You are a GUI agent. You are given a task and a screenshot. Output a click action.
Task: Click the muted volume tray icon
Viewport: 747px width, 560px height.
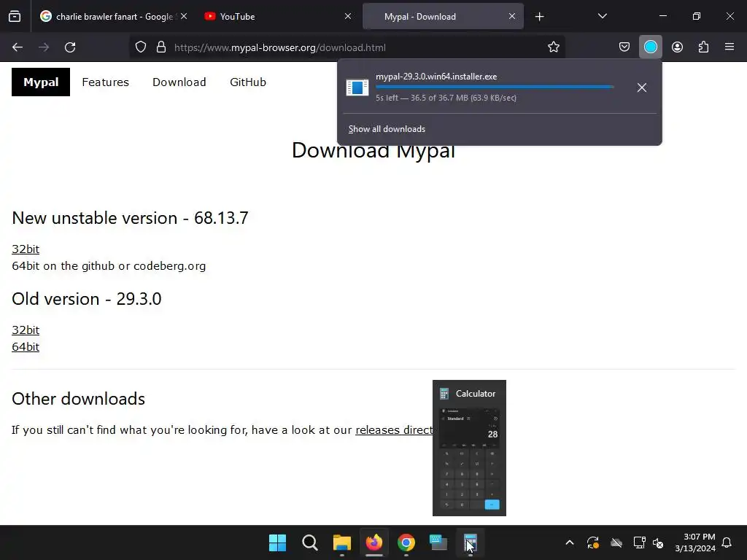[658, 542]
